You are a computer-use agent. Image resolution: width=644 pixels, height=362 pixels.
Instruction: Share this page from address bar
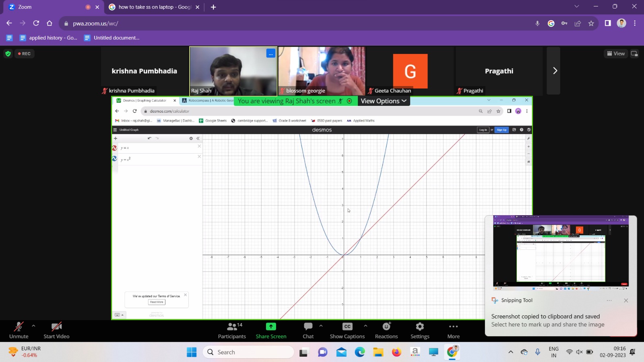(578, 23)
